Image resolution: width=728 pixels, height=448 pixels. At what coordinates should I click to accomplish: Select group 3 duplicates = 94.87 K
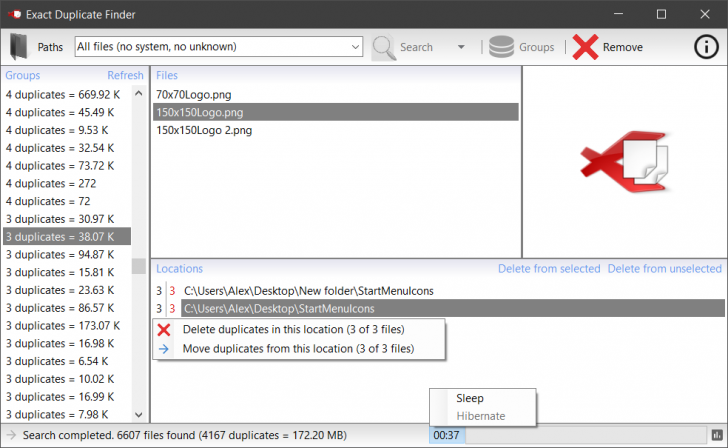(x=67, y=254)
